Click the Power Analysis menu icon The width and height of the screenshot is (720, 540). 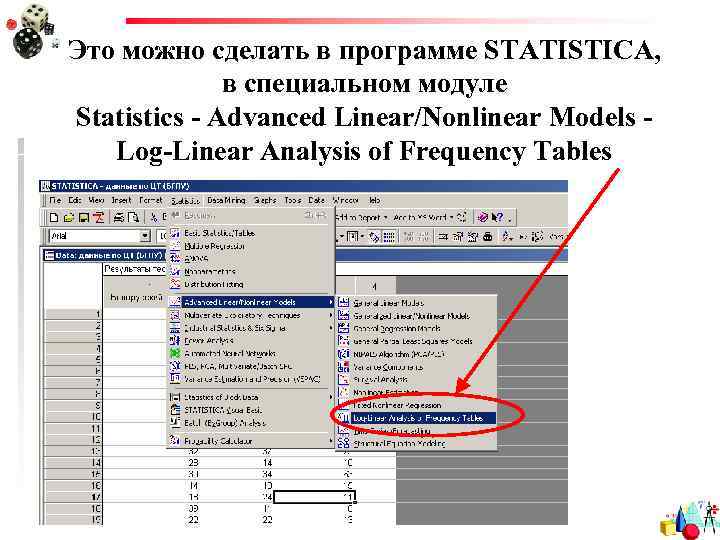pyautogui.click(x=175, y=341)
